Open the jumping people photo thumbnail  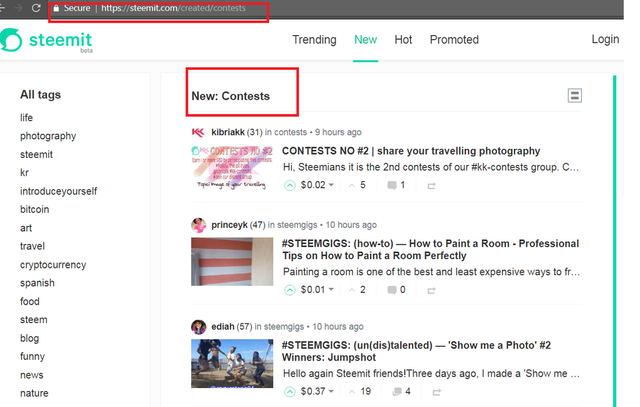[x=232, y=363]
